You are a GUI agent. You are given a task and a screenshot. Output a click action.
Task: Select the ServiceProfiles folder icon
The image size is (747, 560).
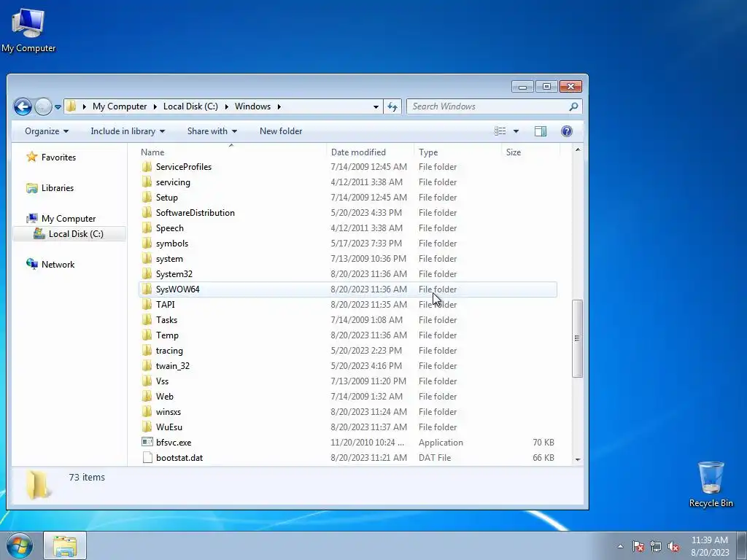point(147,167)
